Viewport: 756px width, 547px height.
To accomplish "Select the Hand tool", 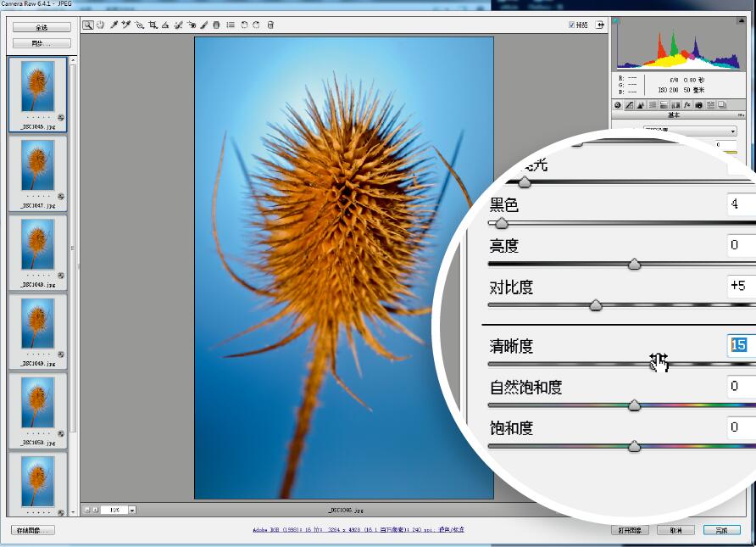I will coord(100,25).
